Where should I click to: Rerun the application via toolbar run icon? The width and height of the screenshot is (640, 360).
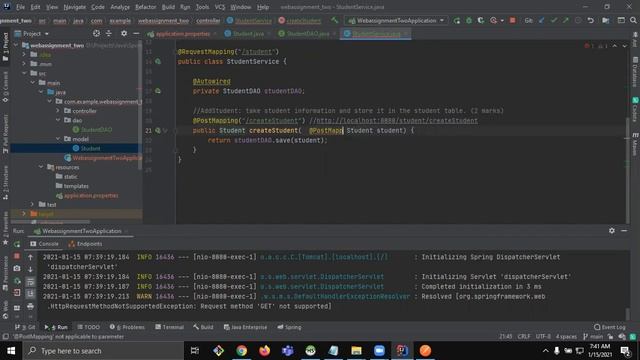pos(457,20)
